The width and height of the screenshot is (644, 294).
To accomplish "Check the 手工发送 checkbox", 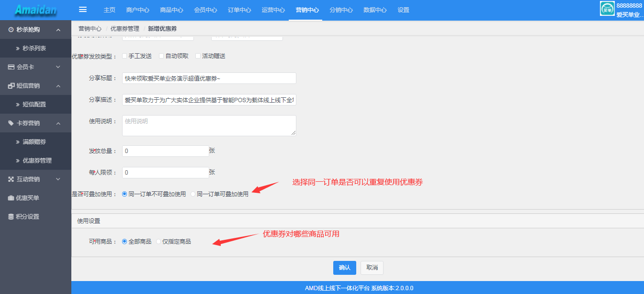I will pyautogui.click(x=124, y=56).
